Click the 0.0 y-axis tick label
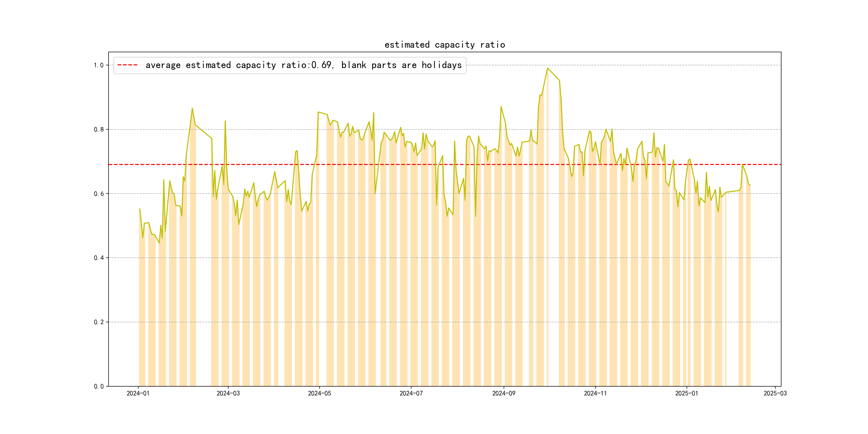This screenshot has width=868, height=434. pos(98,387)
